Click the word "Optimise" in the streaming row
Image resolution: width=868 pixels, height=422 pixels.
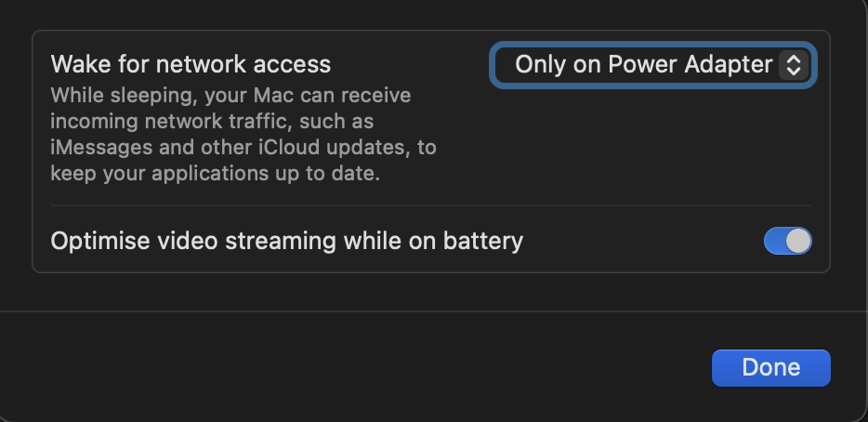pyautogui.click(x=96, y=241)
